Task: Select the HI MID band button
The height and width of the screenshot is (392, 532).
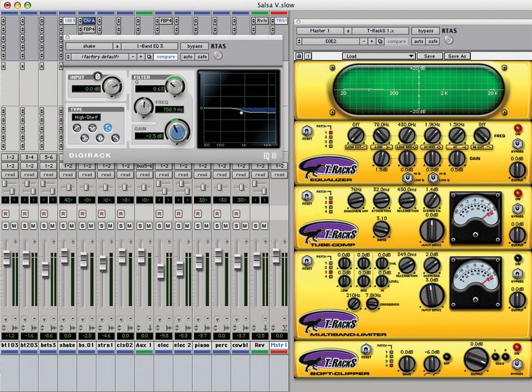Action: tap(432, 147)
